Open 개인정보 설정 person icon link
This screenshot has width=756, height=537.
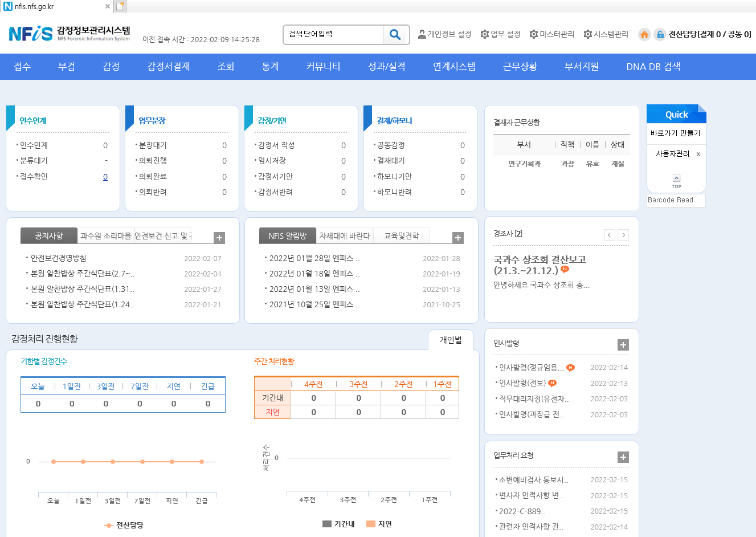pyautogui.click(x=444, y=34)
